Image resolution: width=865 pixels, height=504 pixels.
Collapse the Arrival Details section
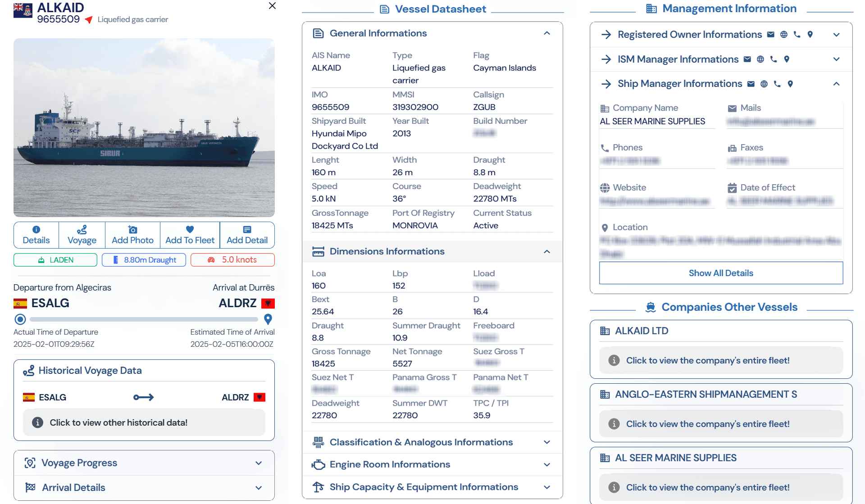(258, 487)
